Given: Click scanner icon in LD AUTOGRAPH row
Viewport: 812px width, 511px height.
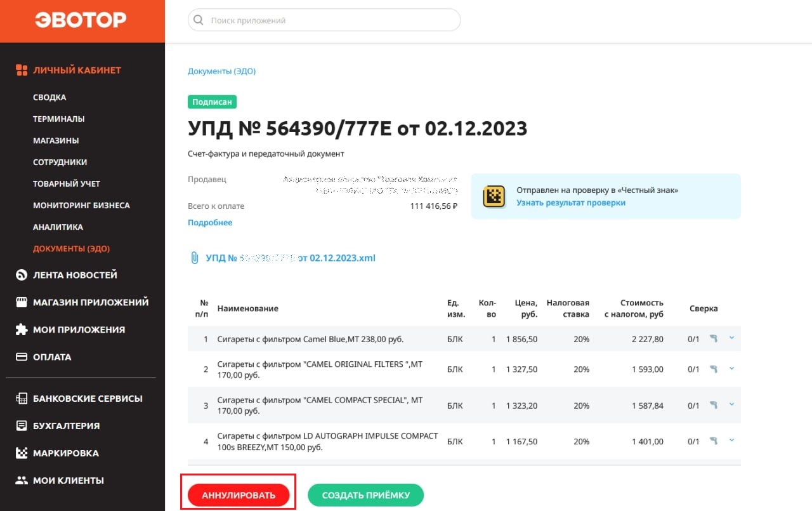Looking at the screenshot, I should click(x=714, y=441).
